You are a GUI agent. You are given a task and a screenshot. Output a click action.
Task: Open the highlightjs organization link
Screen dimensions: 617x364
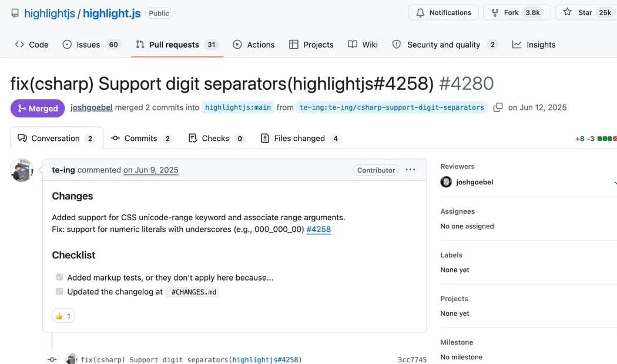pyautogui.click(x=49, y=14)
